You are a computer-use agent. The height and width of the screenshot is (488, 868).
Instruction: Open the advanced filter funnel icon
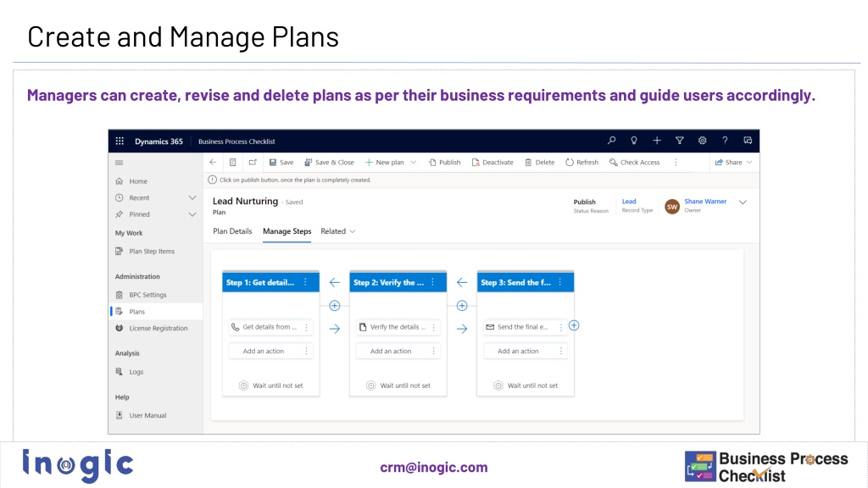click(x=679, y=141)
